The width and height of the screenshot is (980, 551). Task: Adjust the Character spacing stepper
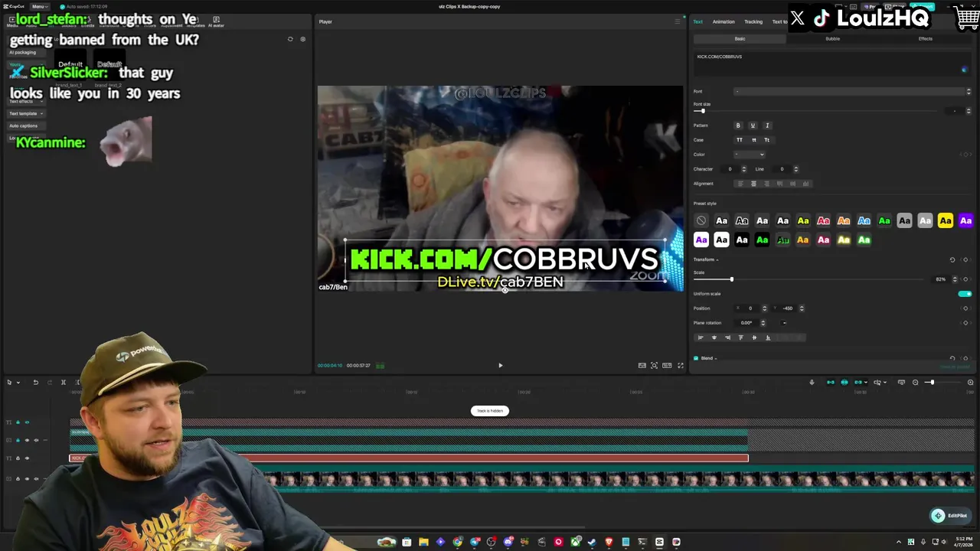743,169
